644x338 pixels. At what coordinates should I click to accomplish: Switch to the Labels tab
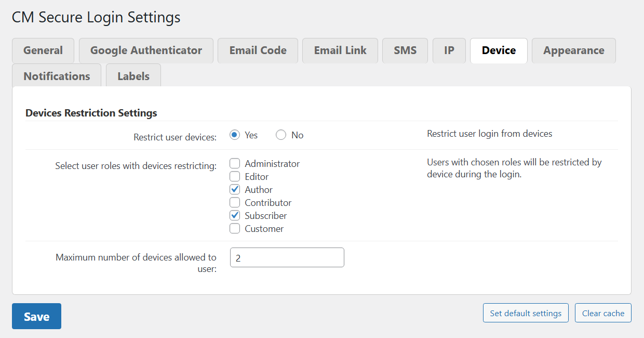click(133, 76)
